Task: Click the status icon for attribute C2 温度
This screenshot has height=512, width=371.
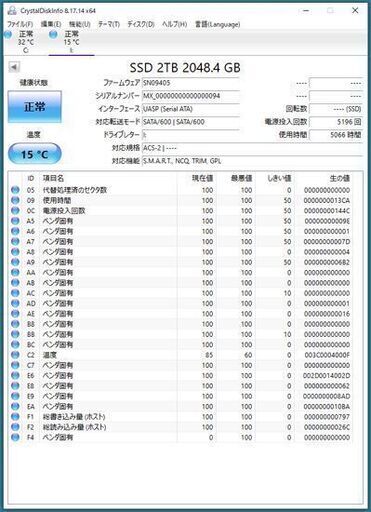Action: [x=15, y=355]
